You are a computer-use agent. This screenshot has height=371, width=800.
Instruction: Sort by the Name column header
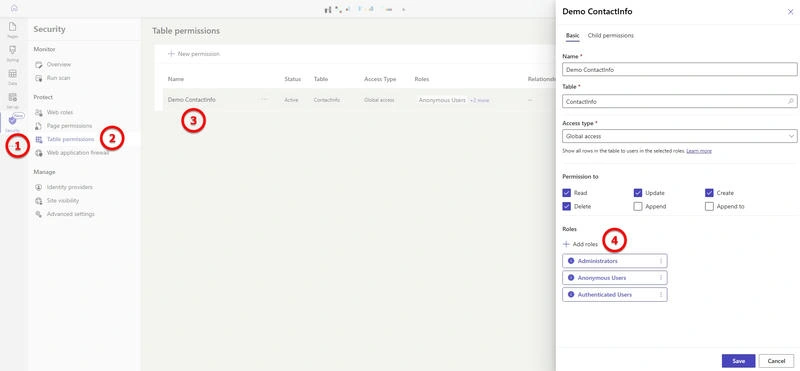coord(176,79)
